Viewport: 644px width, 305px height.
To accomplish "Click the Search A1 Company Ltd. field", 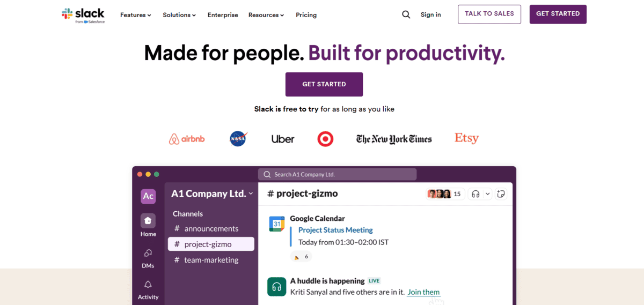I will [x=337, y=174].
